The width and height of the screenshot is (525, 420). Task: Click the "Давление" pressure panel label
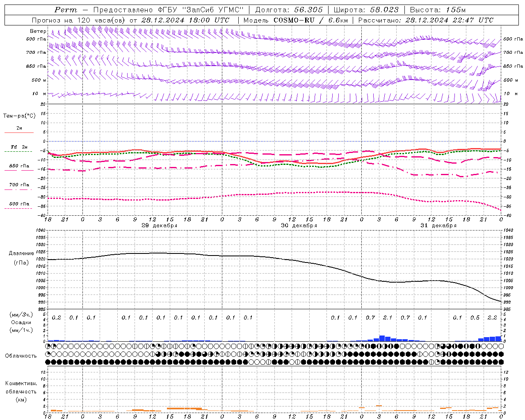tap(21, 253)
